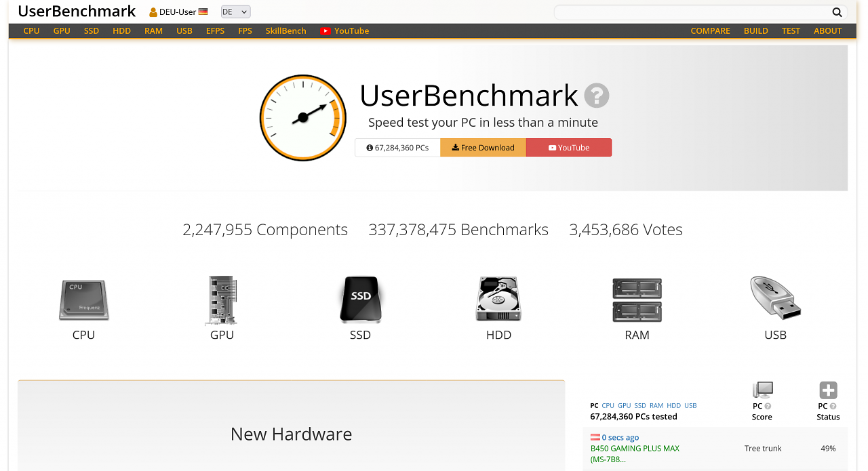This screenshot has width=868, height=471.
Task: Open RAM in the top navigation bar
Action: [x=153, y=31]
